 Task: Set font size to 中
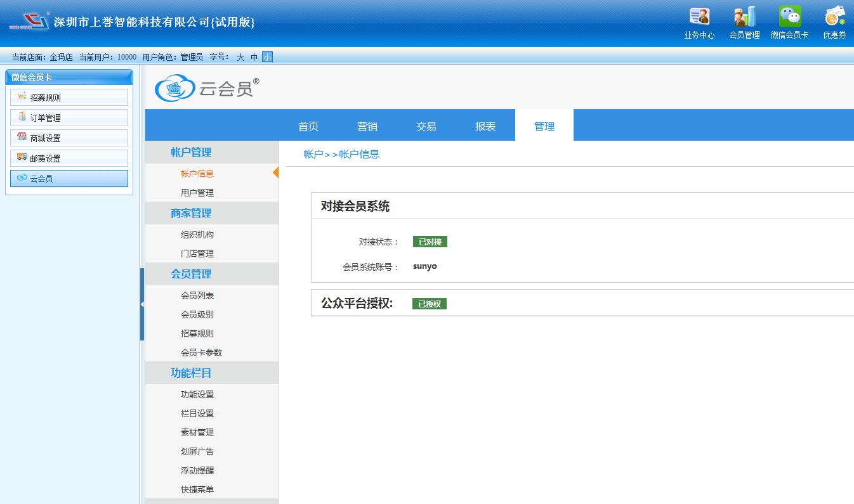click(254, 57)
